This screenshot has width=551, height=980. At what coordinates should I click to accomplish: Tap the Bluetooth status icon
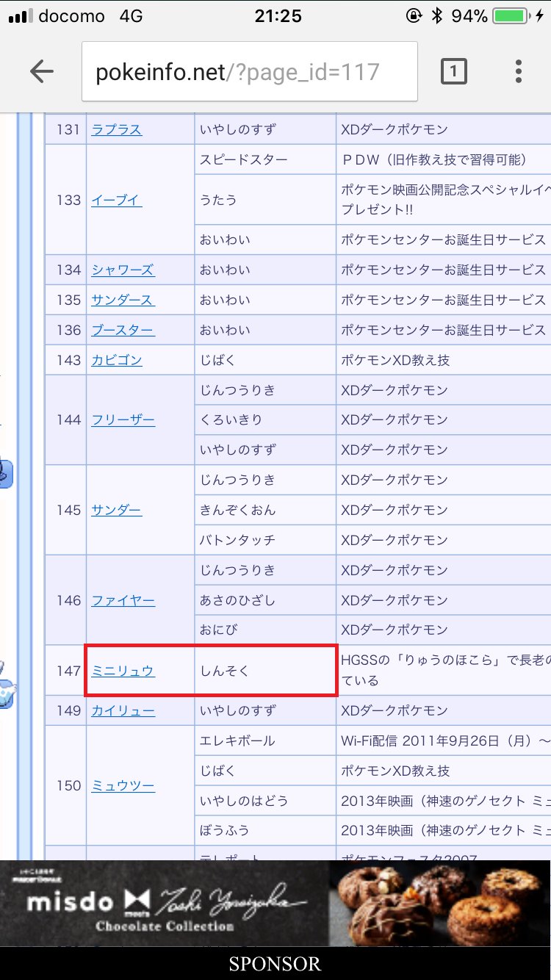(437, 16)
